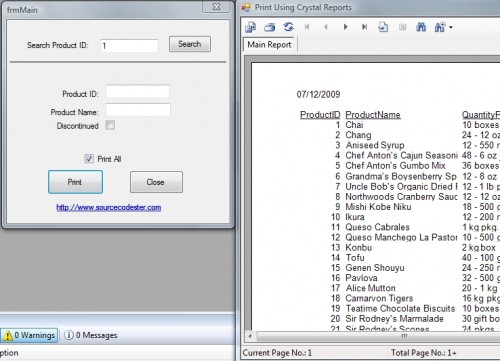Screen dimensions: 500x361
Task: Go to previous report page
Action: coord(326,27)
